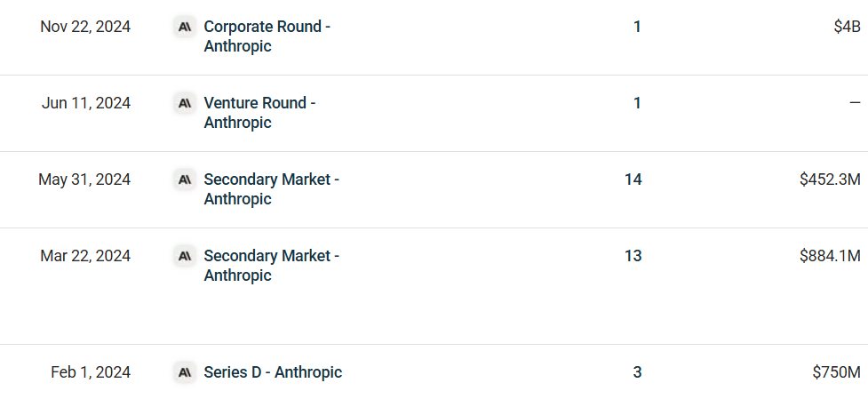Click the Anthropic logo next to Series D

tap(184, 372)
